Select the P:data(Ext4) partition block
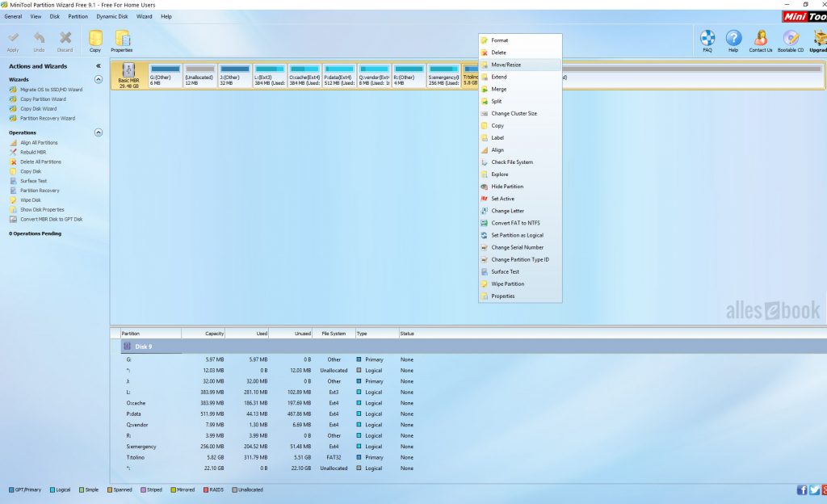 coord(339,75)
